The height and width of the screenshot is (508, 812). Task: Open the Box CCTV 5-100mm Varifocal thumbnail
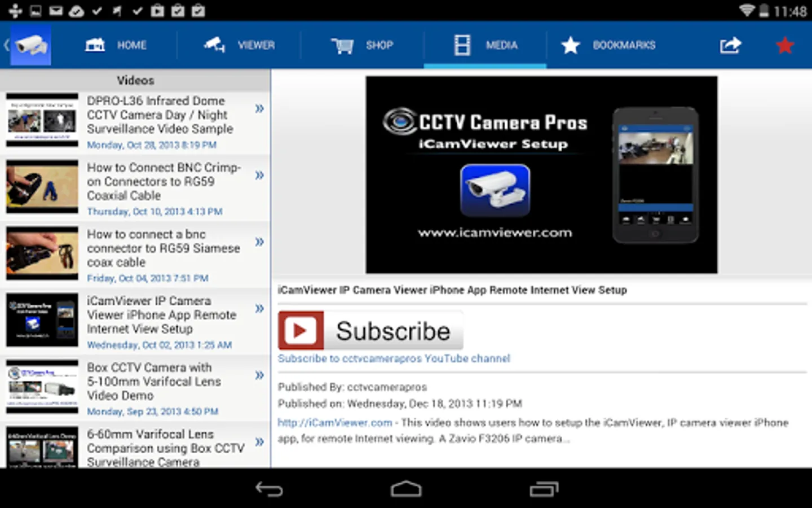click(x=42, y=387)
